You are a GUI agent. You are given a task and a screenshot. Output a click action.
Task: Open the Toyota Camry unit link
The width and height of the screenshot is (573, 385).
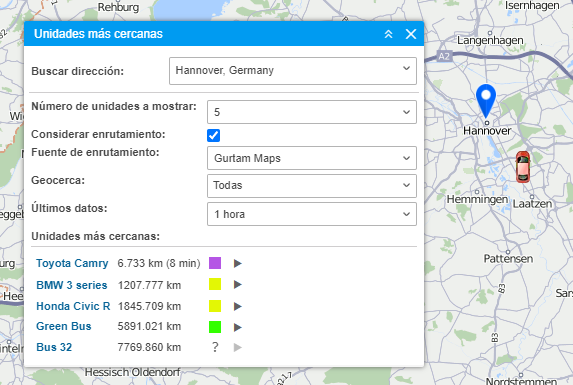pyautogui.click(x=72, y=263)
